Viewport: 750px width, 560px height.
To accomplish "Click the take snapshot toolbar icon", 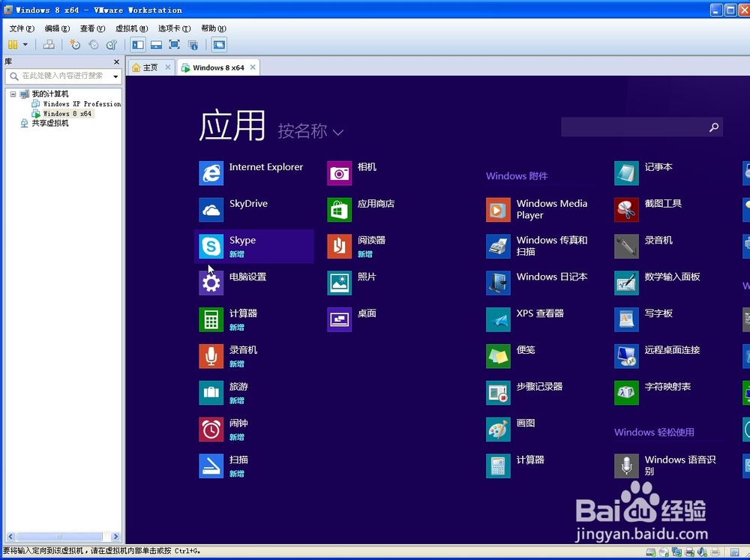I will click(x=75, y=44).
